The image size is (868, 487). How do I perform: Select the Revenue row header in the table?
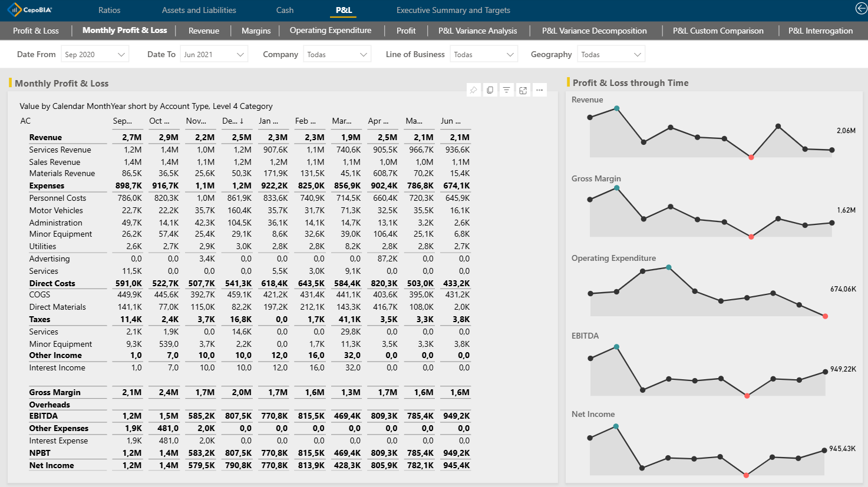(x=45, y=137)
